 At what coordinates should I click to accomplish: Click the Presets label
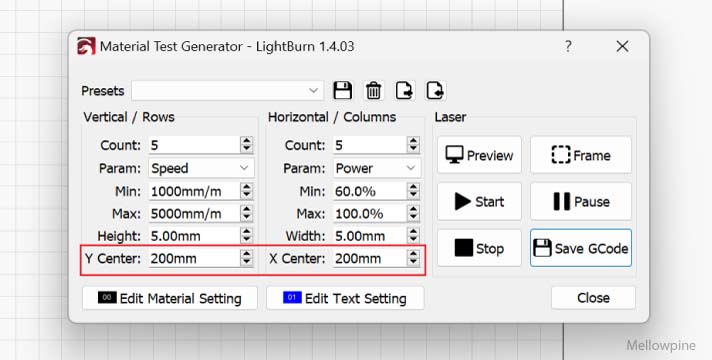[103, 91]
